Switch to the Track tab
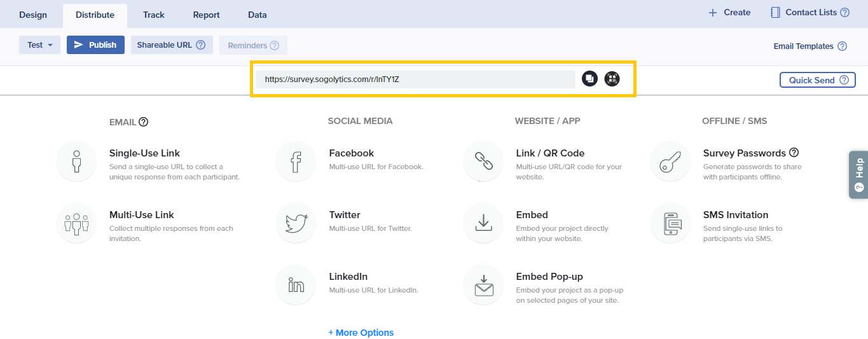 [153, 15]
